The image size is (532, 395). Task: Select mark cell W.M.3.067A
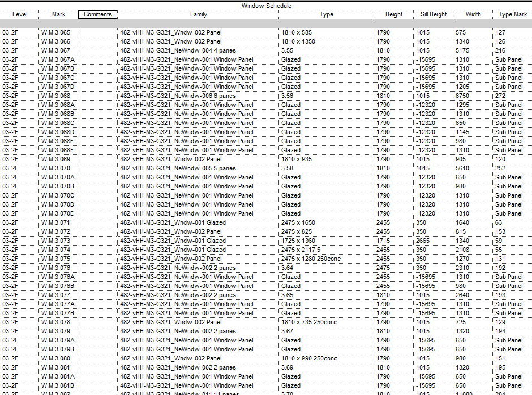click(x=58, y=59)
